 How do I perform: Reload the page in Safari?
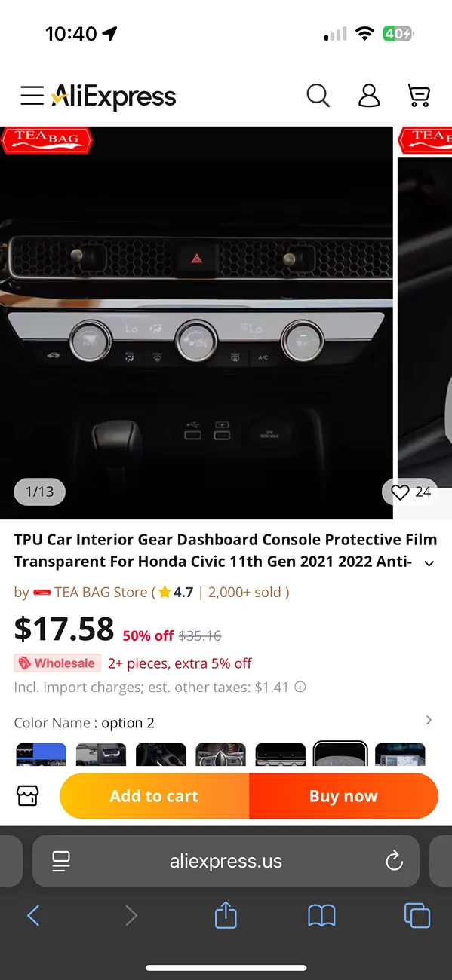tap(394, 861)
